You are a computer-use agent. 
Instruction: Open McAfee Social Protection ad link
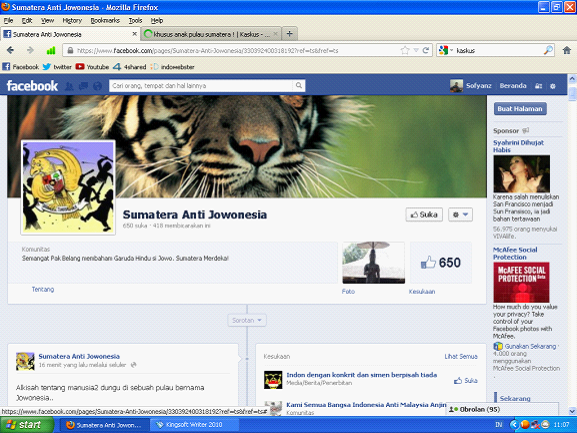tap(515, 253)
